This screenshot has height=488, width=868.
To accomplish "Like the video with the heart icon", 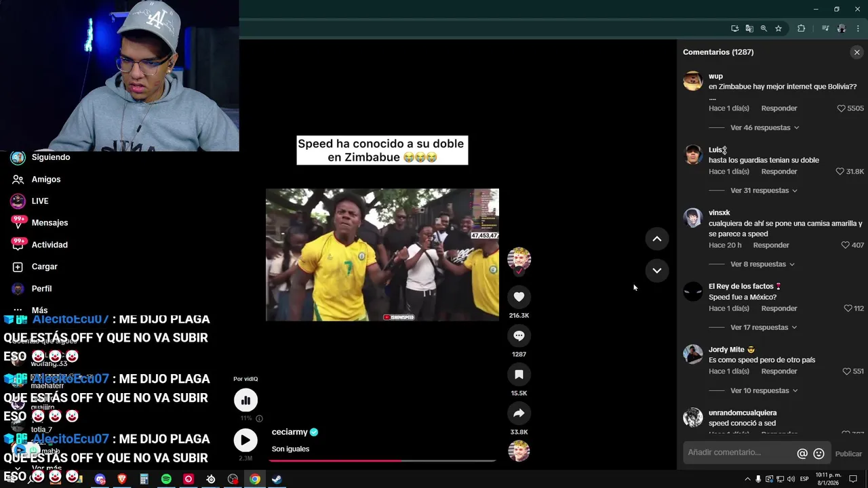I will (x=519, y=297).
